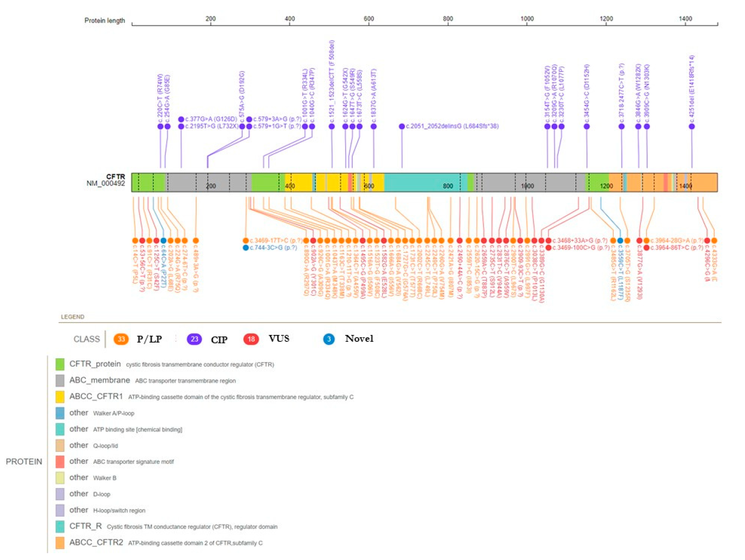Collapse the LEGEND section
Image resolution: width=745 pixels, height=560 pixels.
(72, 317)
